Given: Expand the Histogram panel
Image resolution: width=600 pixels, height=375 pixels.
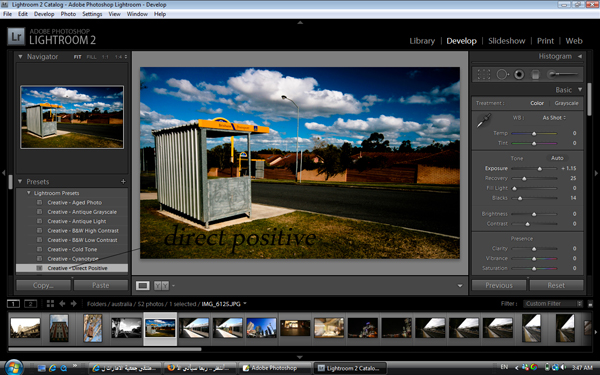Looking at the screenshot, I should pyautogui.click(x=580, y=56).
